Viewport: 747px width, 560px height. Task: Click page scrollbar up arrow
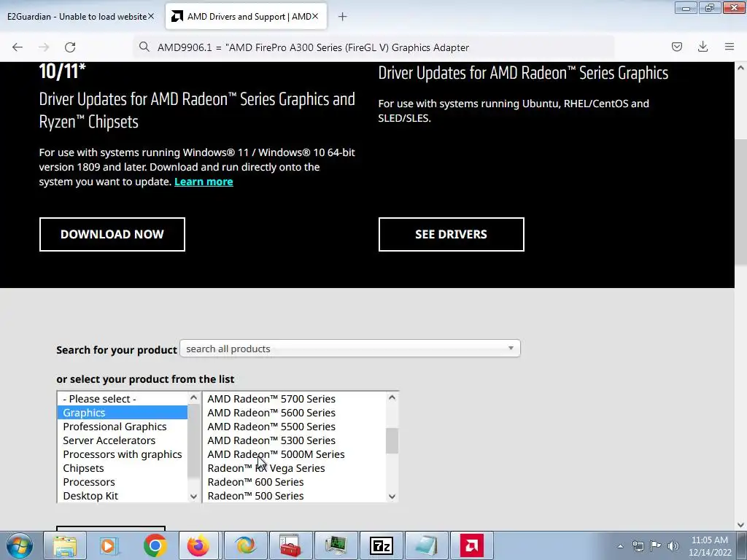(x=740, y=68)
